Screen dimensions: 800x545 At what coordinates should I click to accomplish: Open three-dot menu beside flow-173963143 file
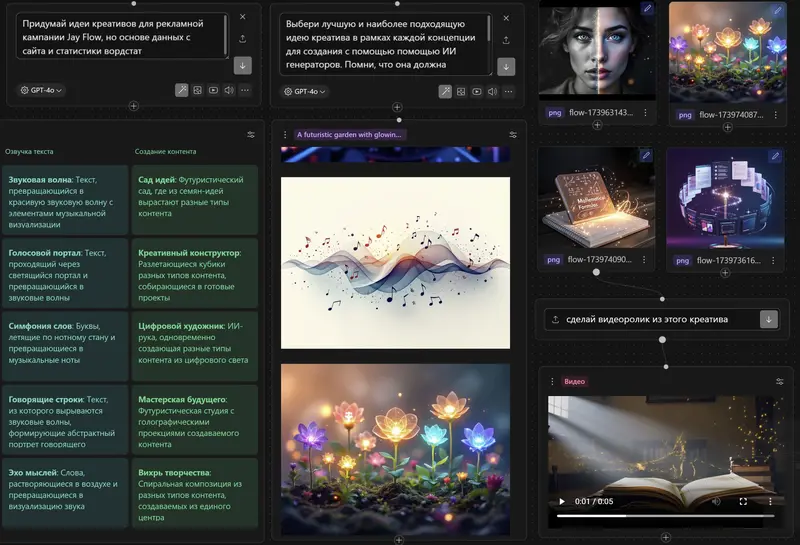(646, 113)
